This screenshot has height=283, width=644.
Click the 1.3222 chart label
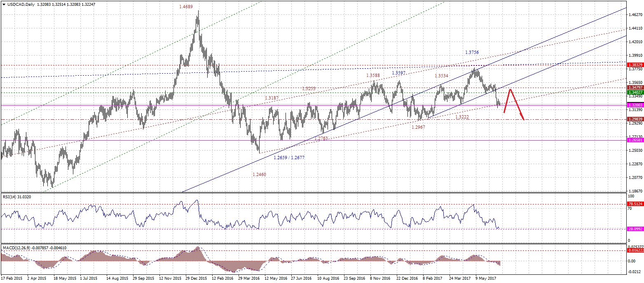(x=462, y=117)
